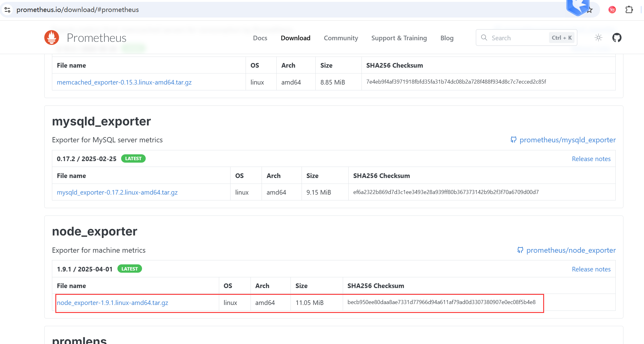Go to Support & Training page
This screenshot has height=344, width=644.
pyautogui.click(x=399, y=38)
